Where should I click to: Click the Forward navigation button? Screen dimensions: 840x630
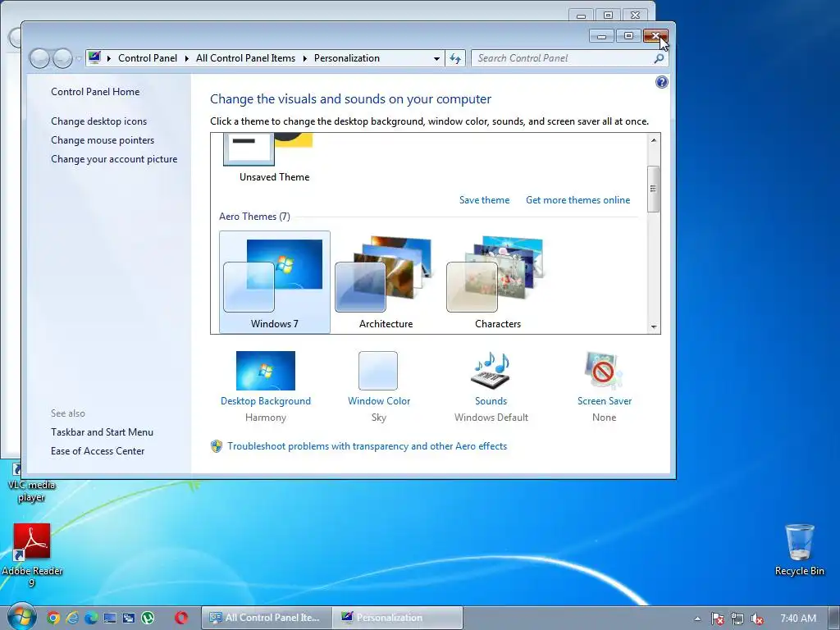click(x=62, y=58)
